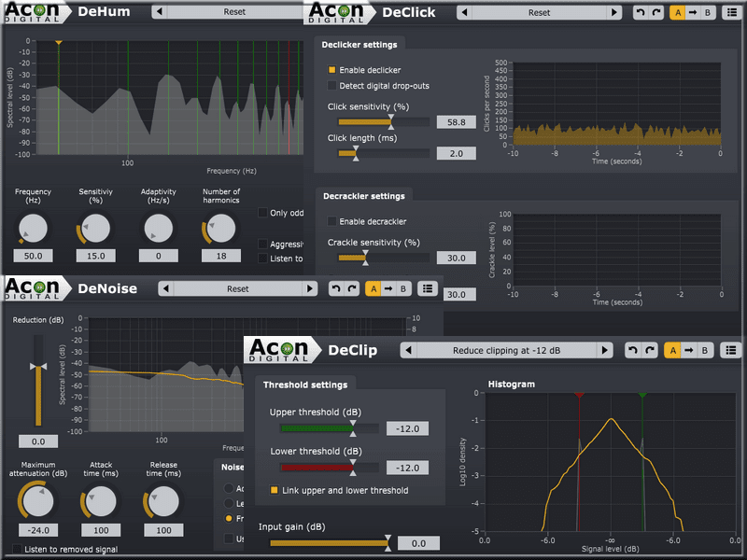Image resolution: width=747 pixels, height=560 pixels.
Task: Click the Number of harmonics knob
Action: coord(221,228)
